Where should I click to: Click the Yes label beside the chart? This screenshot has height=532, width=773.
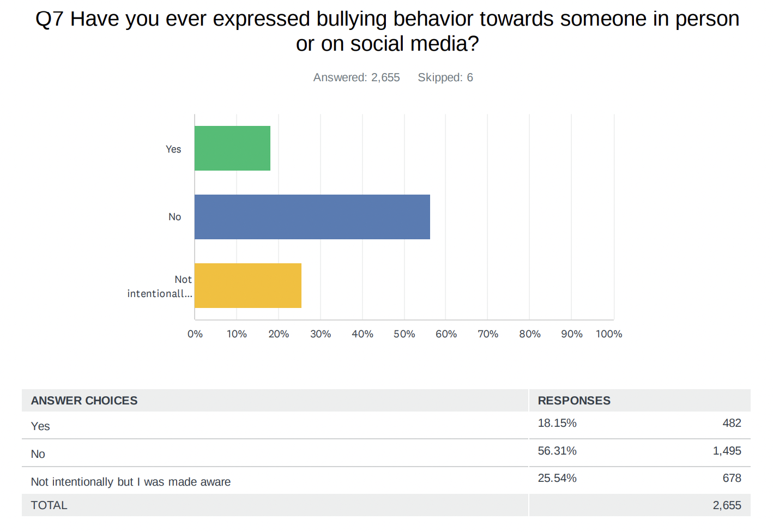point(173,149)
